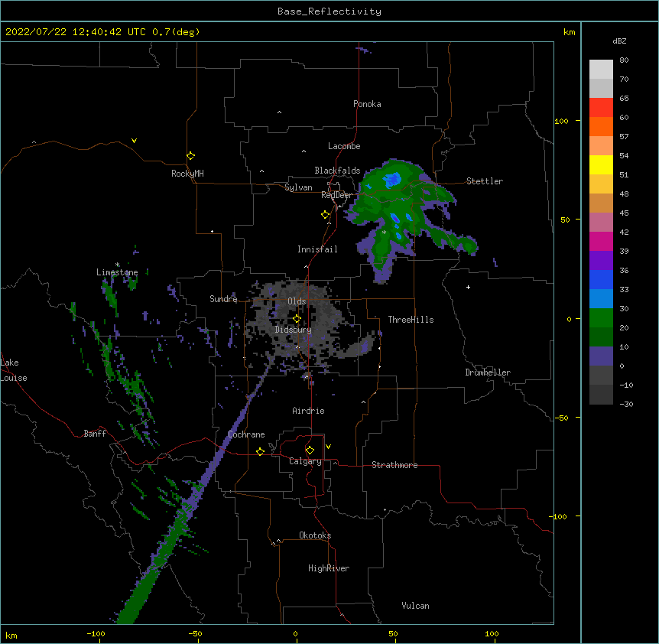
Task: Click the RockyMH label
Action: (187, 174)
